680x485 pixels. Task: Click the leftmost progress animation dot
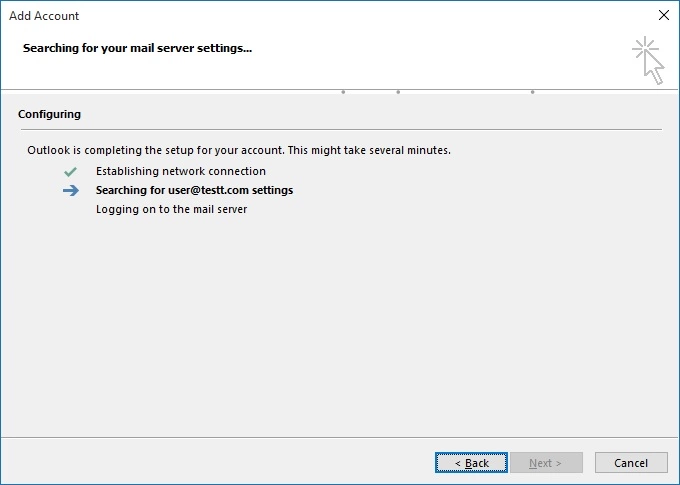(343, 92)
